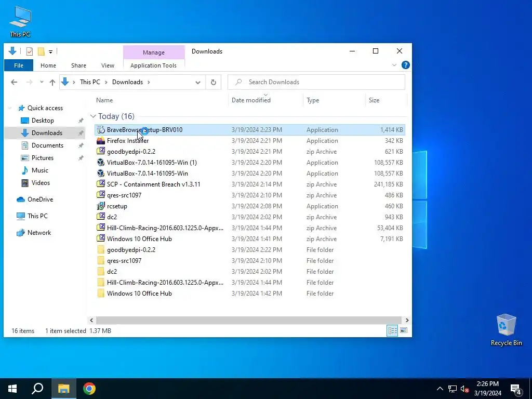Image resolution: width=532 pixels, height=399 pixels.
Task: Select the Firefox Installer icon
Action: pos(101,140)
